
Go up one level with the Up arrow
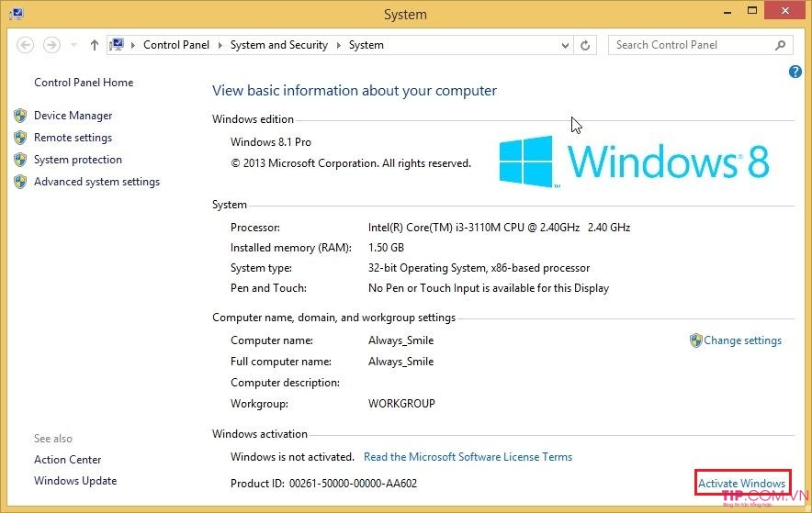[95, 45]
